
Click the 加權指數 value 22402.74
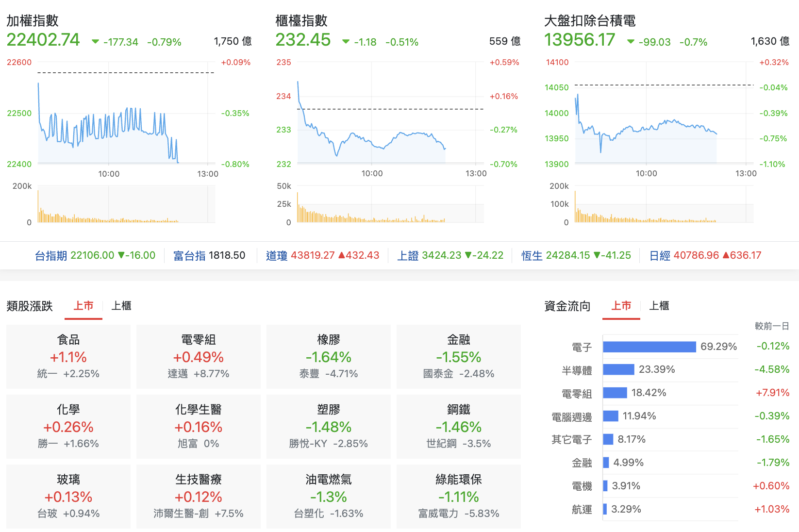43,40
